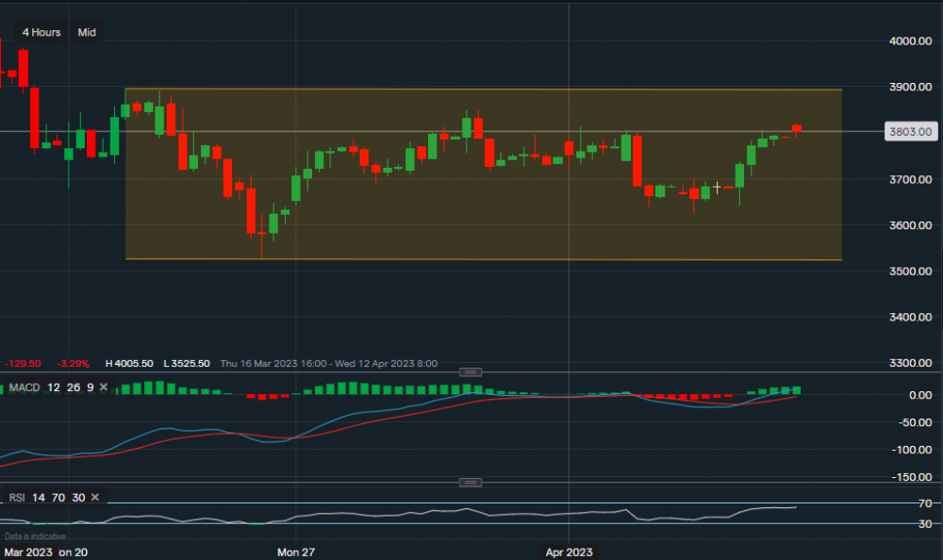Select the yellow shaded rectangle drawing
Image resolution: width=943 pixels, height=560 pixels.
(471, 217)
